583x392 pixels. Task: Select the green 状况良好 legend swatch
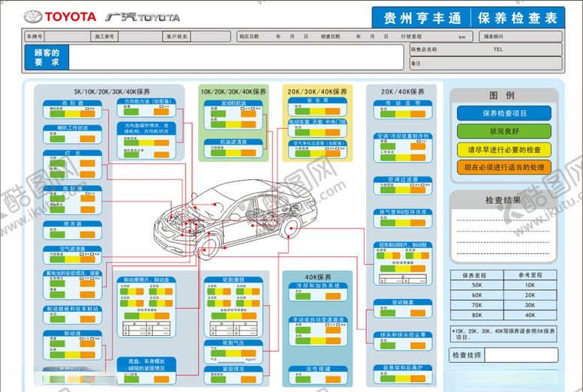coord(504,131)
